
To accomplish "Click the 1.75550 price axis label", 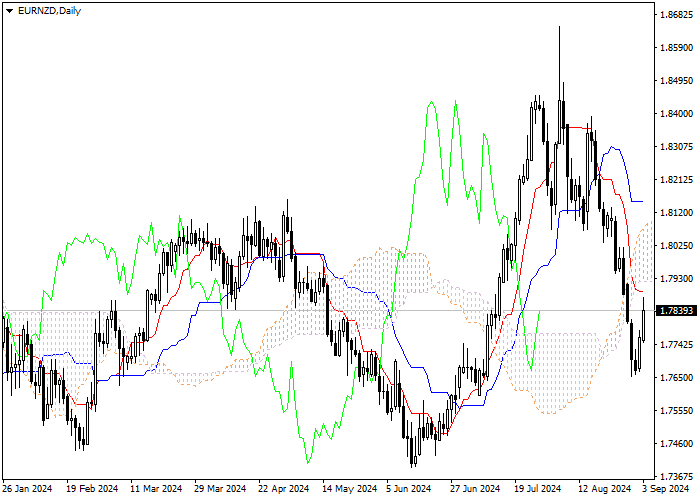I will coord(676,411).
